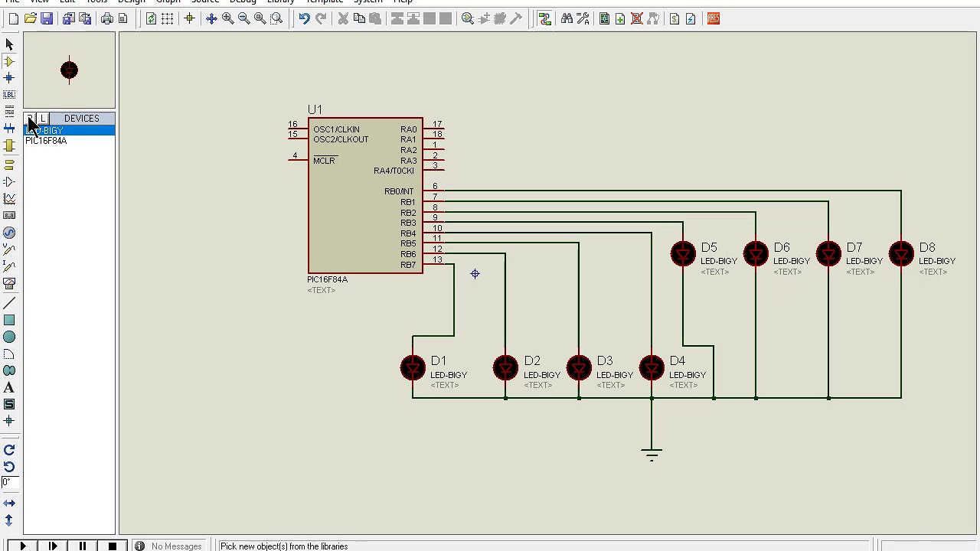980x551 pixels.
Task: Select the PIC16F84A chip U1 on canvas
Action: pos(365,195)
